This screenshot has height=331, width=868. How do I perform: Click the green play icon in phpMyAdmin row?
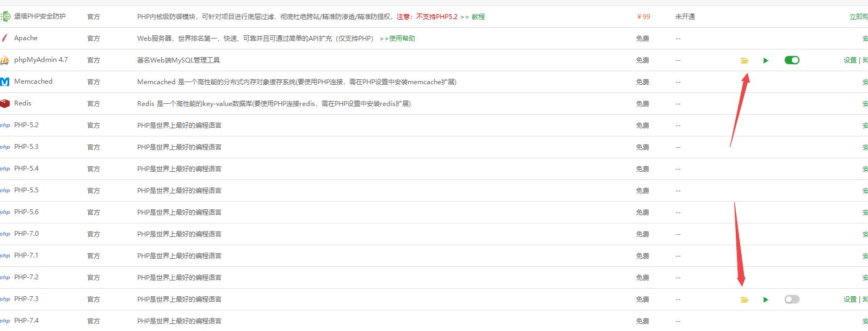tap(766, 60)
